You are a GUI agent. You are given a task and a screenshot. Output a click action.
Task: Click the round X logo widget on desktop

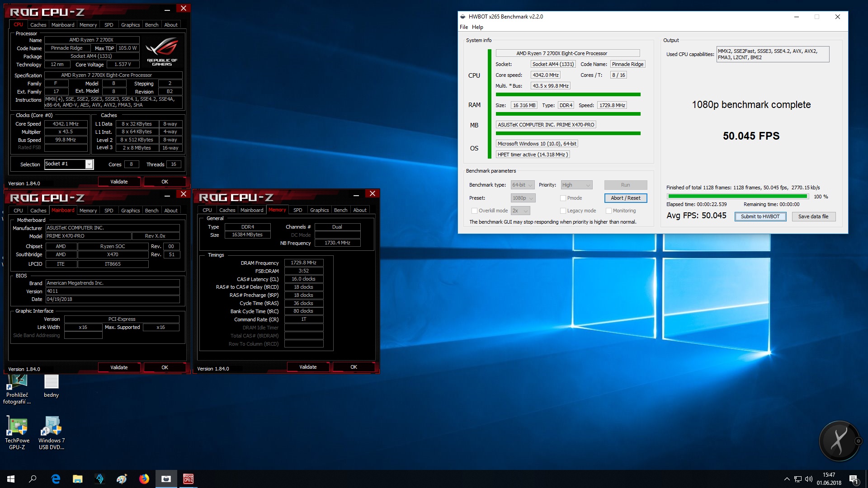(839, 441)
